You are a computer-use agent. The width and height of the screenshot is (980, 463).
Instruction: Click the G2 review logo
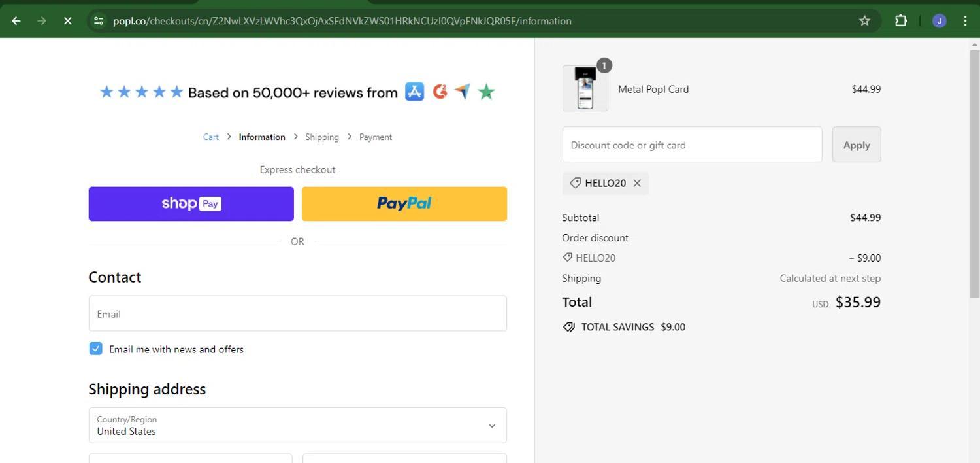pyautogui.click(x=440, y=92)
